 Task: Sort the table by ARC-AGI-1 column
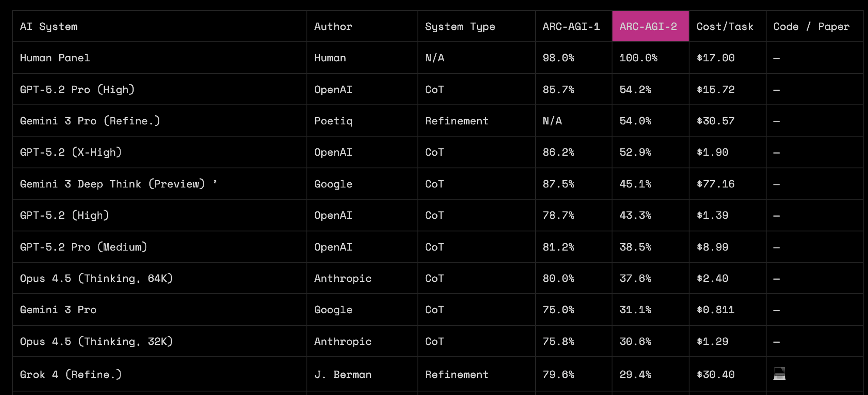pyautogui.click(x=572, y=26)
